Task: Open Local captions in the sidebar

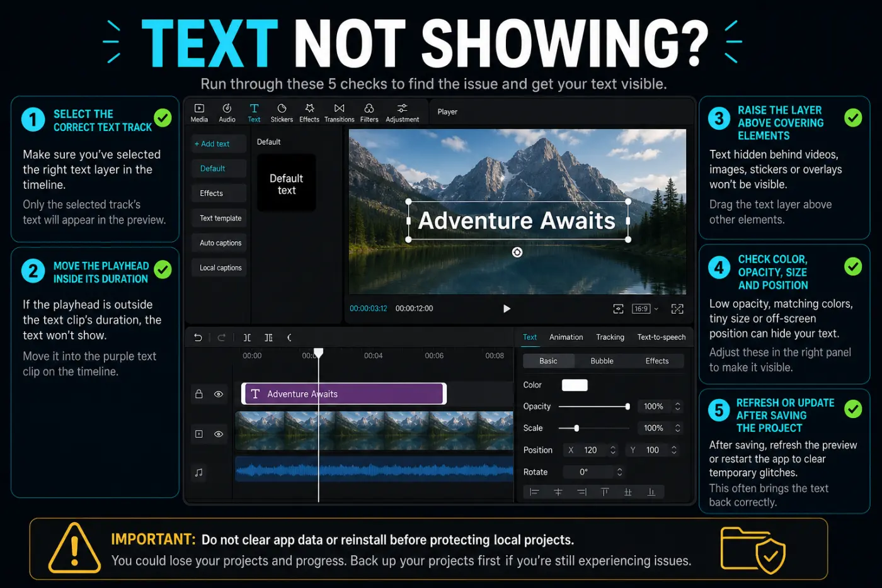Action: [x=219, y=268]
